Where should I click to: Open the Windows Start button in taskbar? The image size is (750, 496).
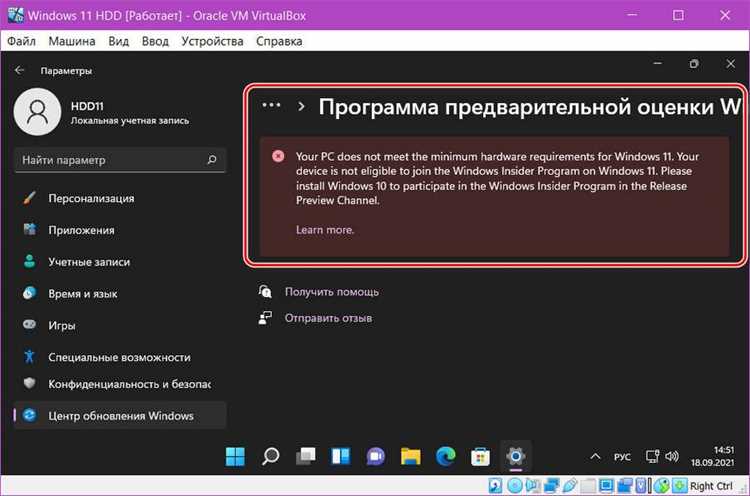(235, 457)
